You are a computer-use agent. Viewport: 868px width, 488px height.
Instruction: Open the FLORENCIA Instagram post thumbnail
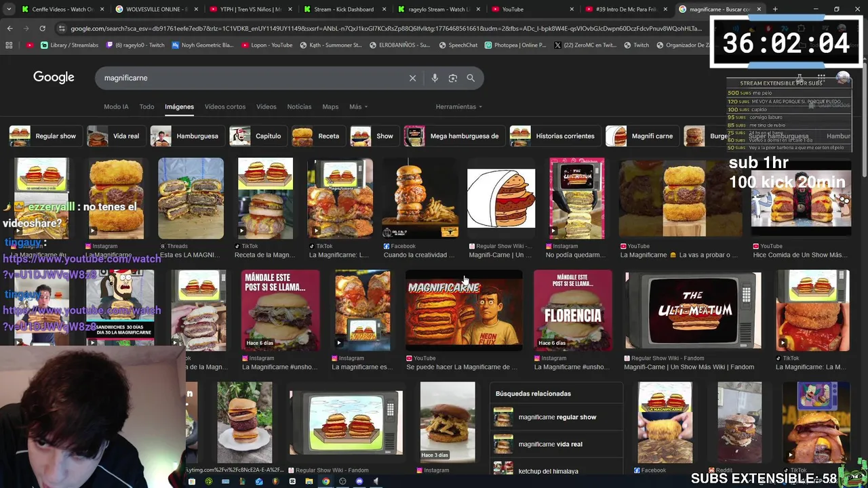tap(572, 310)
